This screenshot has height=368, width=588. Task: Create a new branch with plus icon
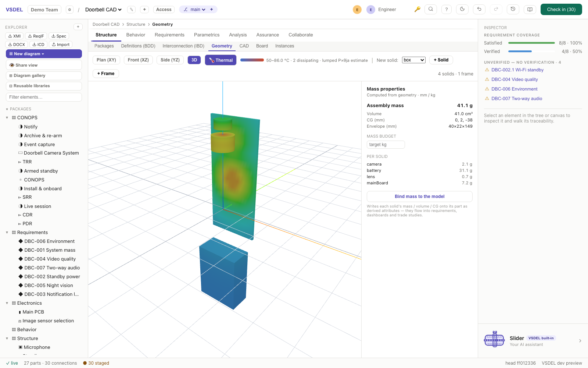tap(211, 10)
